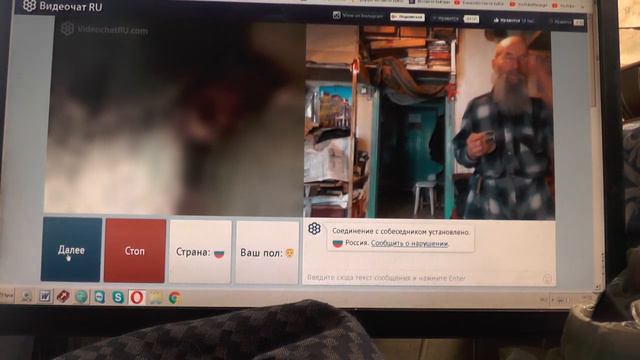
Task: Open the yellow folder icon in taskbar
Action: (156, 298)
